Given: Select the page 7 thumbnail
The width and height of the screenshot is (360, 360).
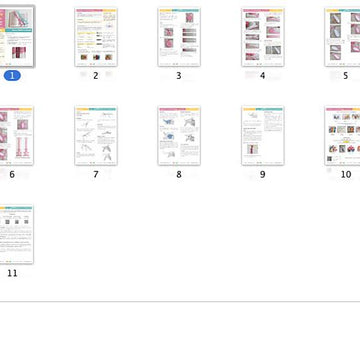Looking at the screenshot, I should (x=96, y=136).
